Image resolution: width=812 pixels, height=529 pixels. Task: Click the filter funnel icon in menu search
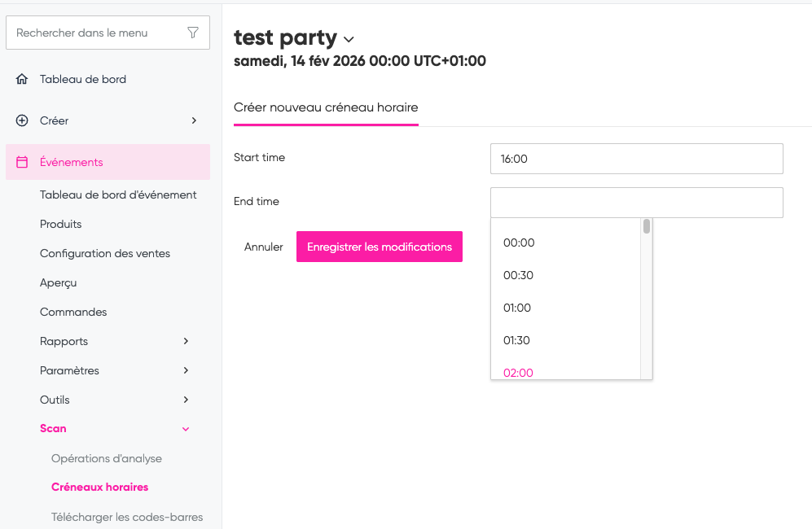click(193, 33)
